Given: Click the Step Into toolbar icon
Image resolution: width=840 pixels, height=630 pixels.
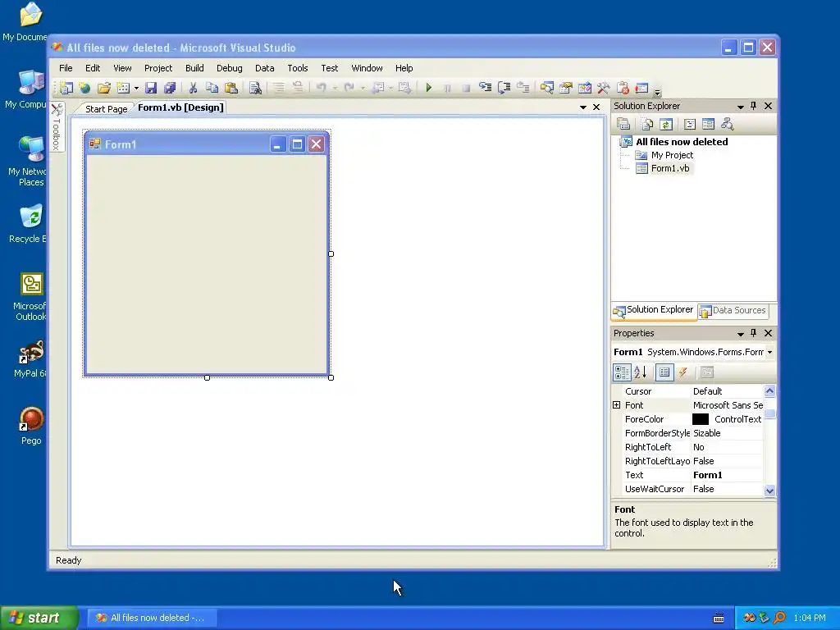Looking at the screenshot, I should tap(486, 88).
